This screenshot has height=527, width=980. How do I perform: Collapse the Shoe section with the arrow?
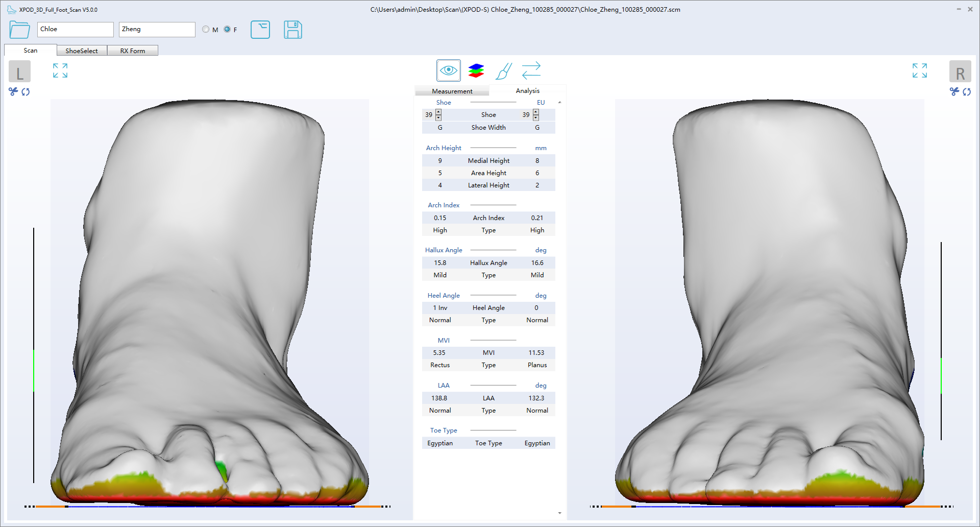coord(559,102)
